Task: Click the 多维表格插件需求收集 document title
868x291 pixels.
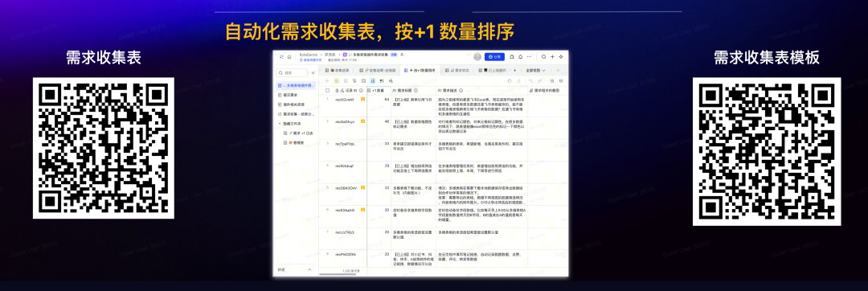Action: pos(371,55)
